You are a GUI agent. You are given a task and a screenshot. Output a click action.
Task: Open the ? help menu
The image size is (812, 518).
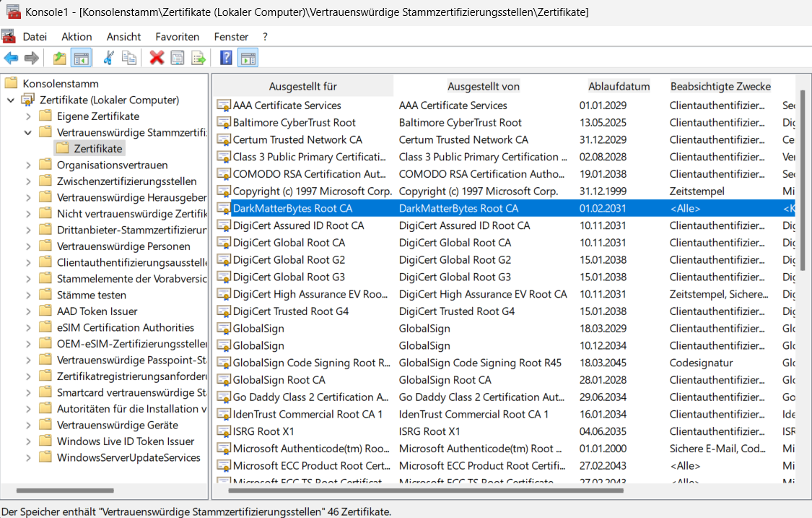[265, 37]
